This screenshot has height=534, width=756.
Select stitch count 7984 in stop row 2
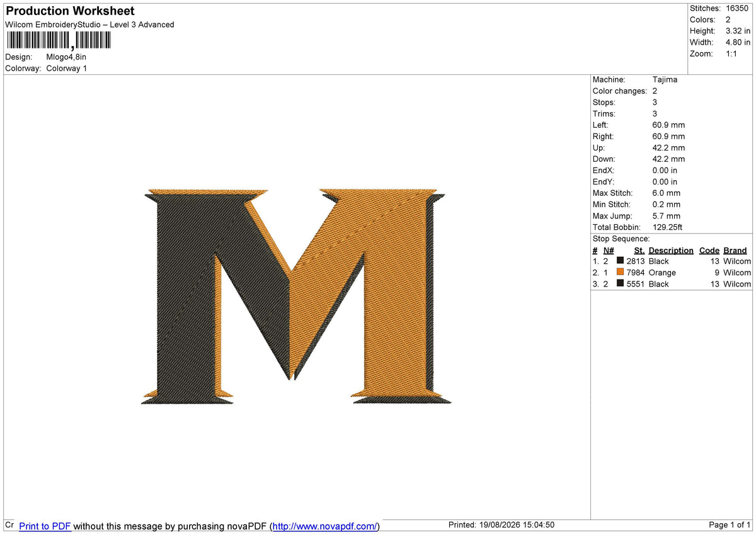(x=636, y=272)
